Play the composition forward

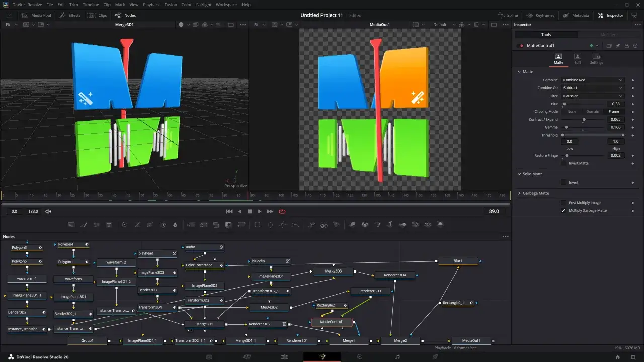(x=260, y=211)
